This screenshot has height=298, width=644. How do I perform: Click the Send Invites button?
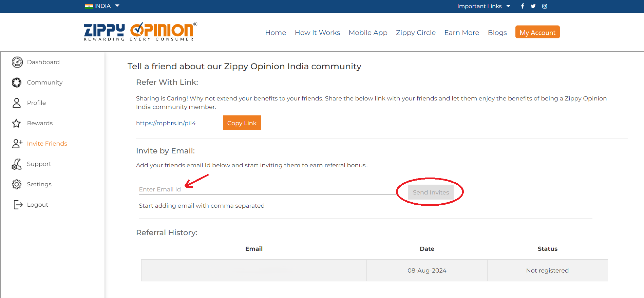pos(431,192)
